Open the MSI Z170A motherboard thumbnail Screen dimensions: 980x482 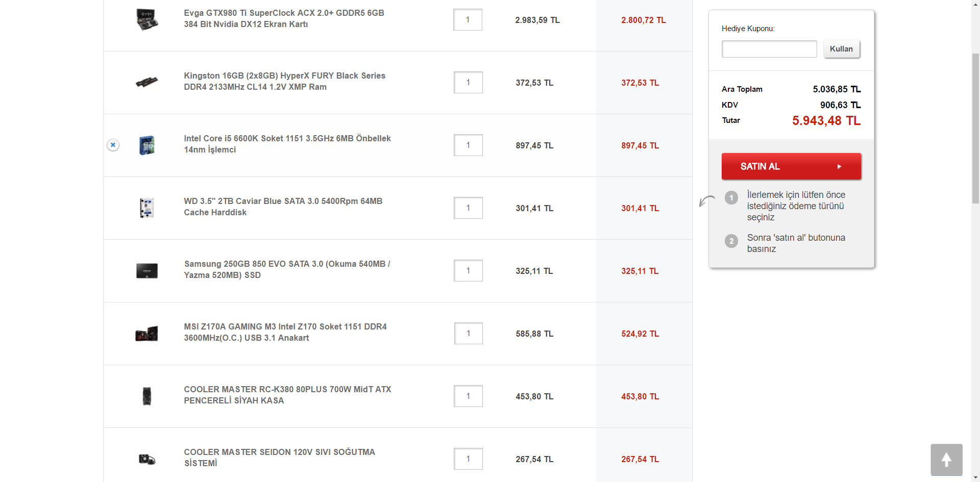[x=147, y=334]
